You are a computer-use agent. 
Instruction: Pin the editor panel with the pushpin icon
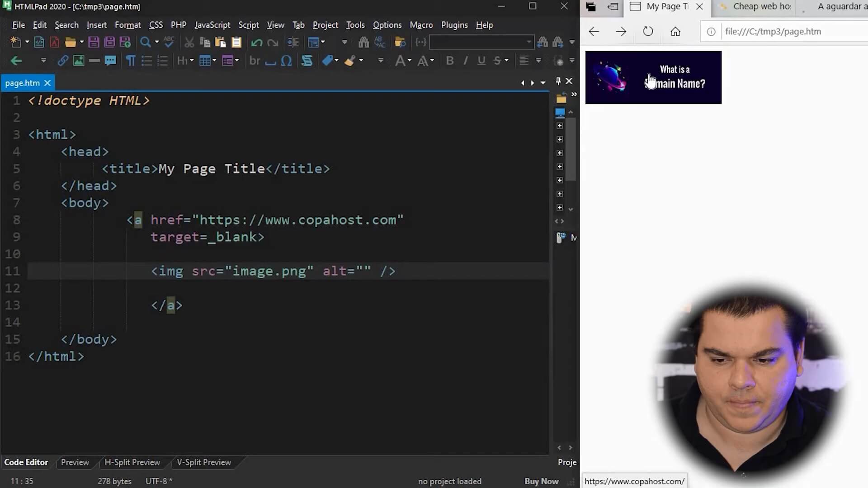(x=558, y=81)
